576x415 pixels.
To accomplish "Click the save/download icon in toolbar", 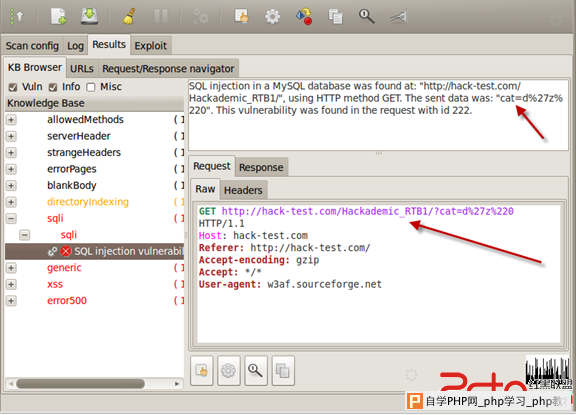I will (x=89, y=17).
